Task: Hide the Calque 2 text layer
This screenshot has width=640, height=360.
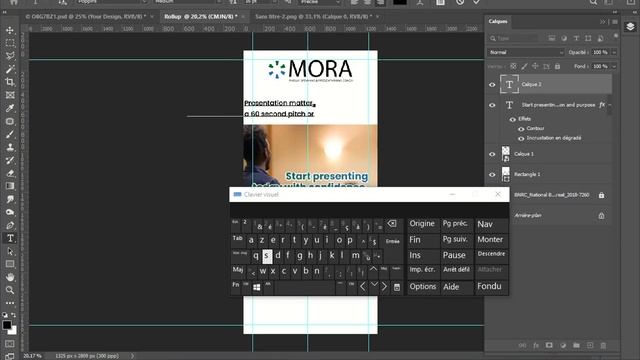Action: (x=492, y=84)
